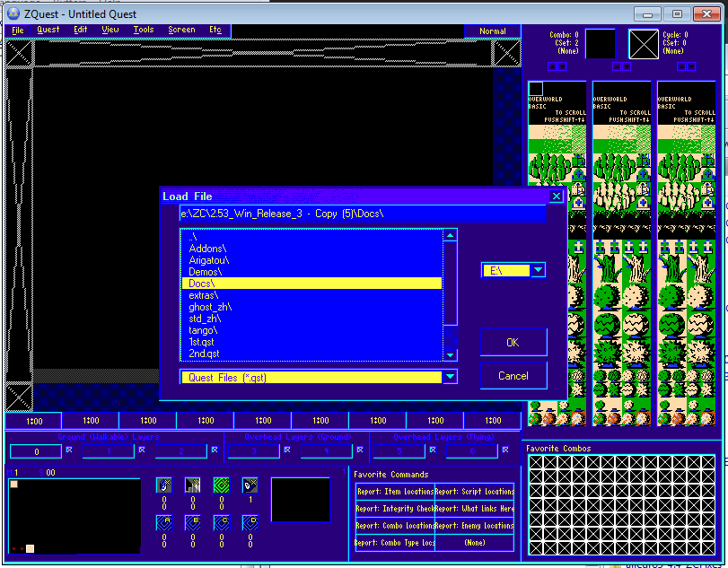Select warp return square D
The width and height of the screenshot is (728, 568).
[250, 523]
